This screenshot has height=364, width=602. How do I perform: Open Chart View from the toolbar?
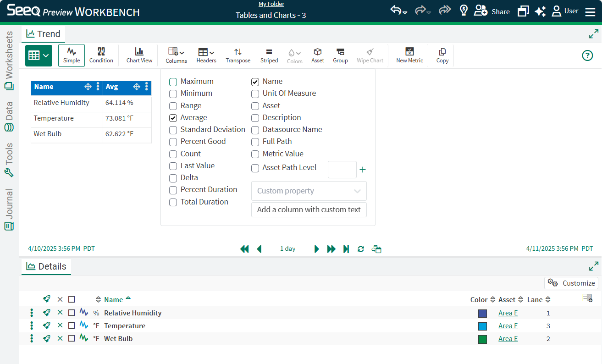click(139, 55)
